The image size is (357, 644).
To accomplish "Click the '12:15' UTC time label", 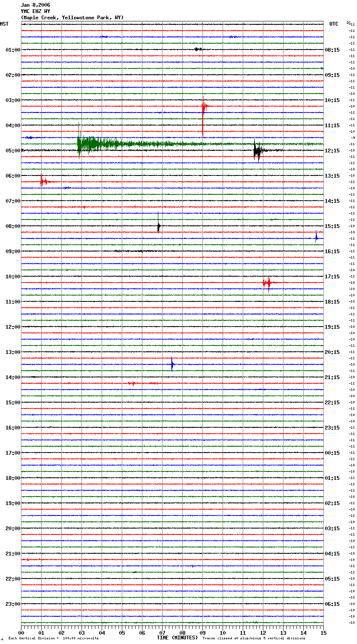I will point(332,151).
